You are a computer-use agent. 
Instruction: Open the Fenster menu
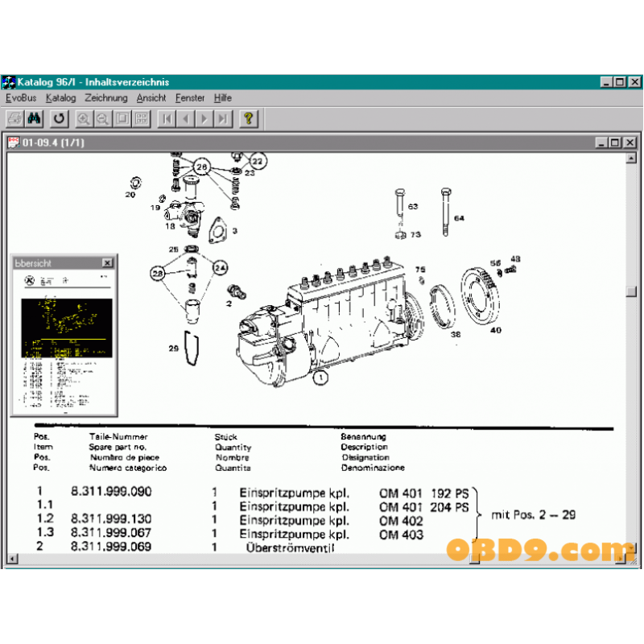pyautogui.click(x=190, y=98)
